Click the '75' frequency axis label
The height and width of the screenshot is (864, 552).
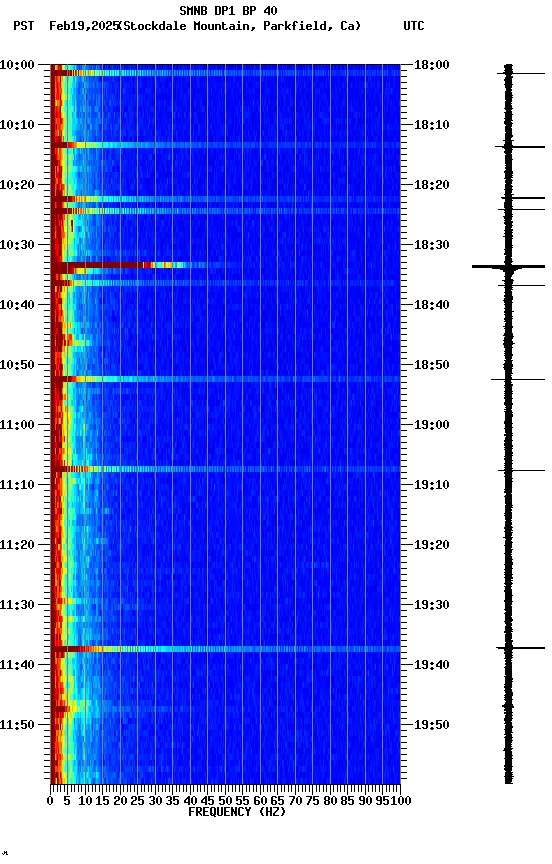click(x=312, y=801)
